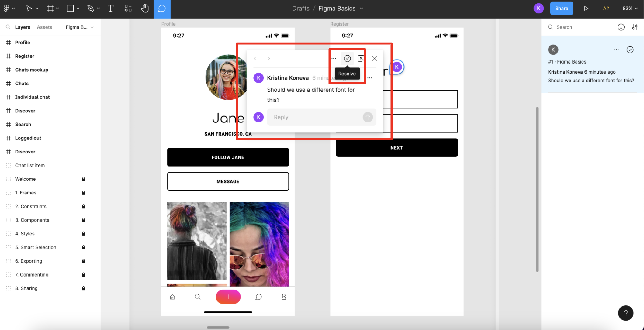644x330 pixels.
Task: Click the Move tool arrow icon
Action: [x=28, y=8]
